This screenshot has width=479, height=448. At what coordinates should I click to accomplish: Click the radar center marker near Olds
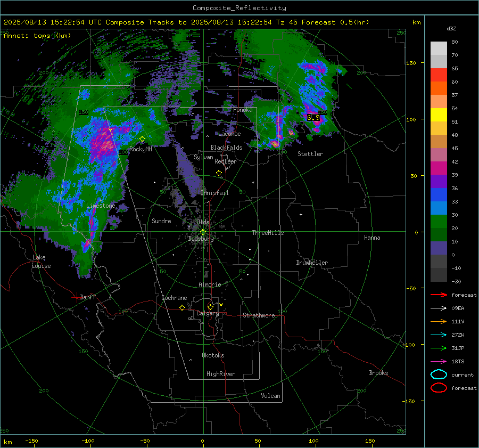[x=203, y=232]
